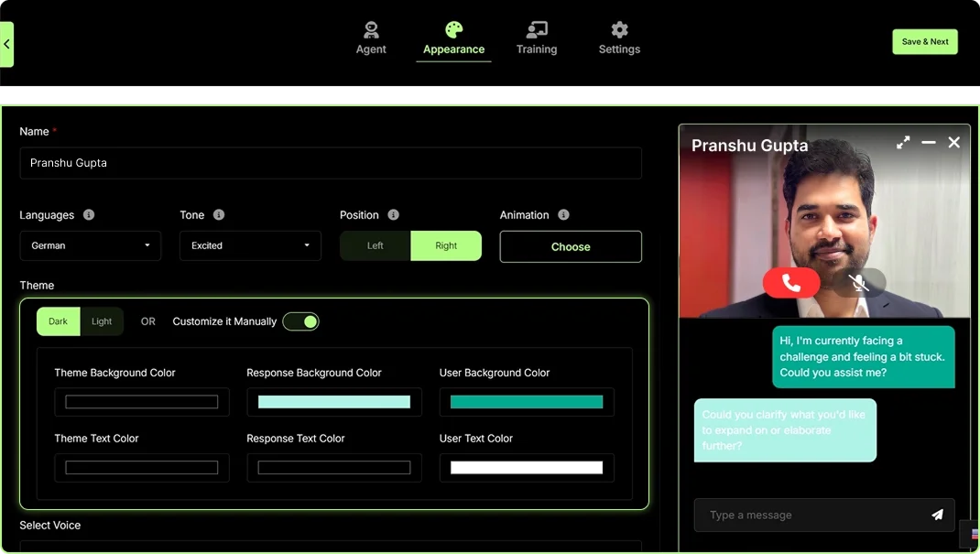Set position to Right
Viewport: 980px width, 554px height.
[446, 245]
